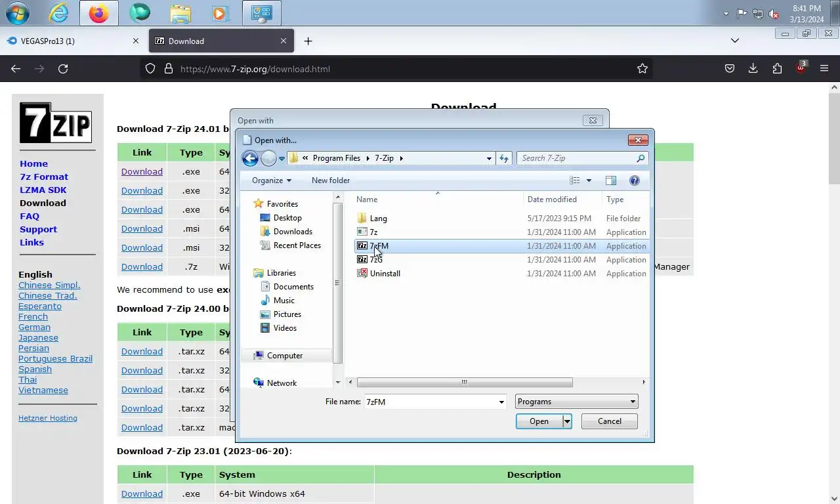The width and height of the screenshot is (840, 504).
Task: Expand the Organize menu
Action: pos(271,180)
